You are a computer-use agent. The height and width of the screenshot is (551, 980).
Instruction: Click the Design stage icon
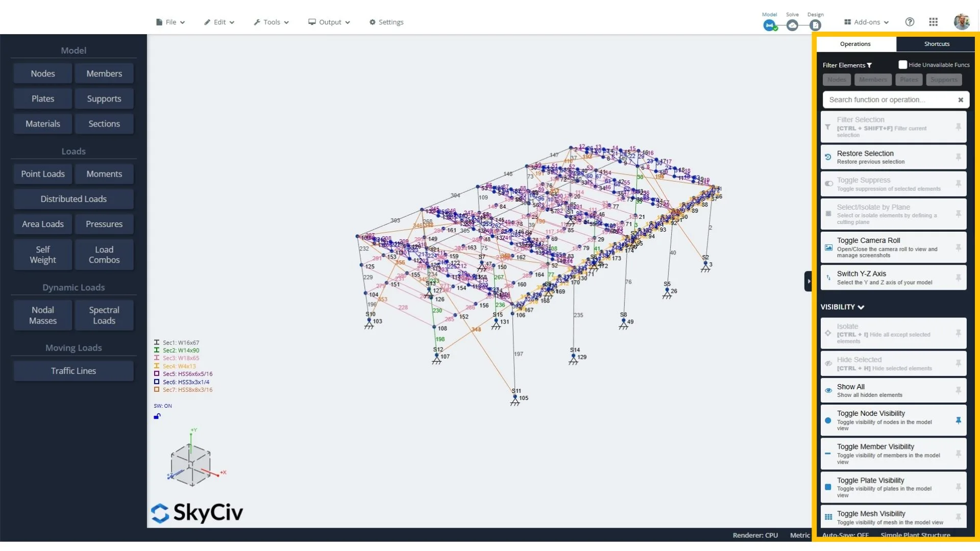pyautogui.click(x=815, y=25)
